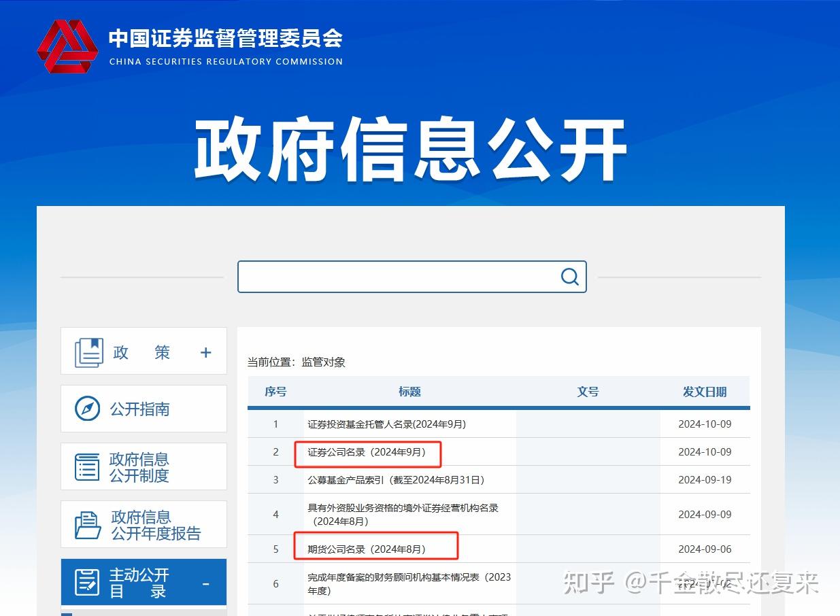Screen dimensions: 840x616
Task: Open the 证券公司名录（2024年9月）link
Action: 367,451
